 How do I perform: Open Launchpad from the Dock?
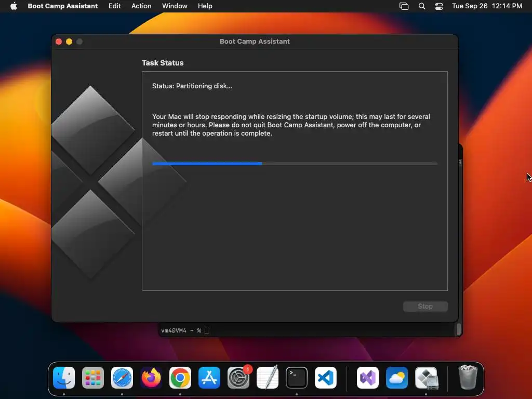click(93, 378)
